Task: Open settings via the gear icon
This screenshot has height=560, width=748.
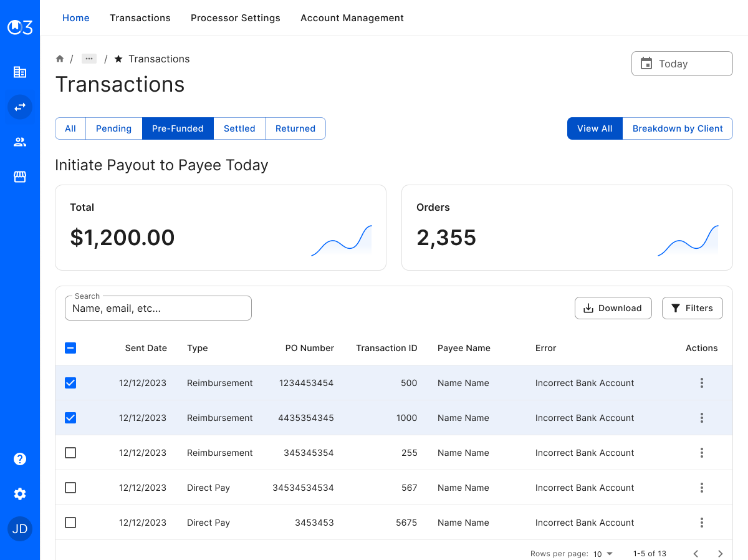Action: [20, 494]
